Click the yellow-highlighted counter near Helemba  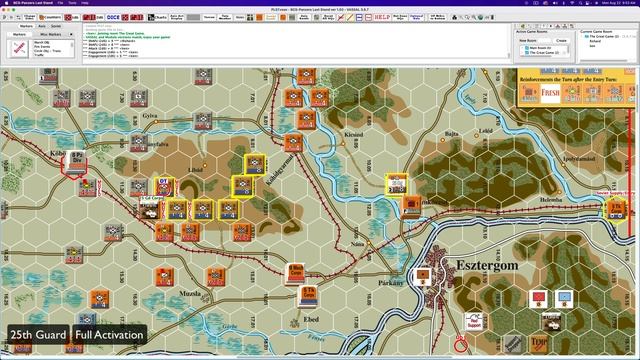tap(615, 210)
